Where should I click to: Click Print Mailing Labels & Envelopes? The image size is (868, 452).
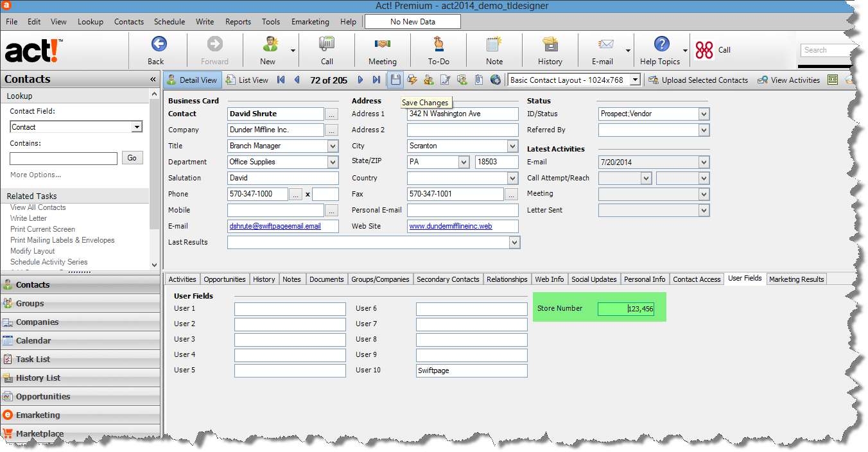click(62, 240)
